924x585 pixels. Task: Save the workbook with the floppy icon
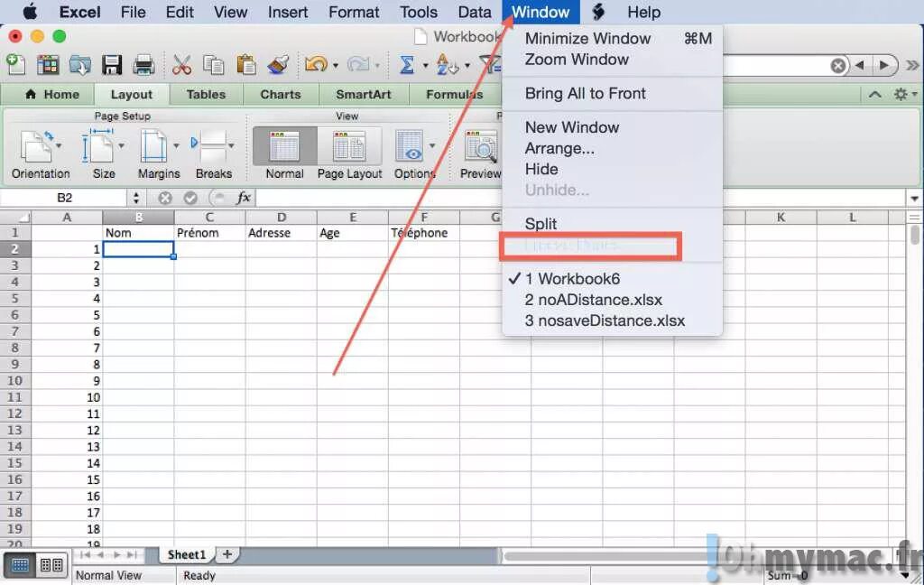(x=111, y=64)
